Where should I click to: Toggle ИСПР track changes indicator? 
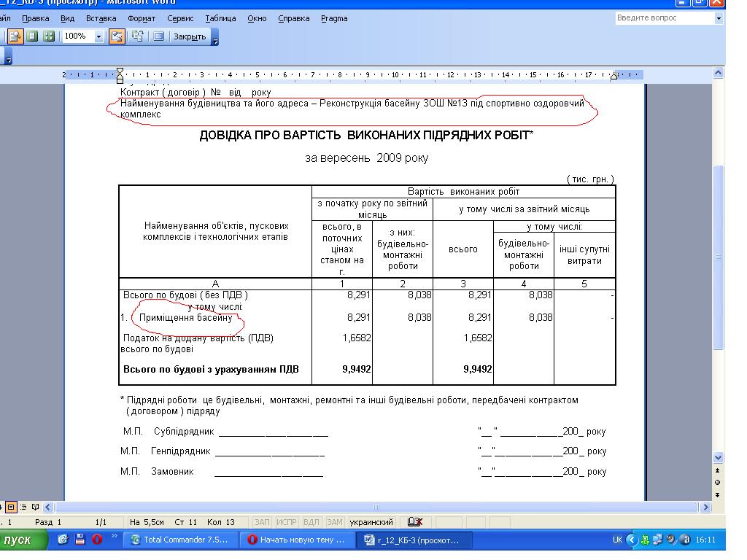coord(287,522)
